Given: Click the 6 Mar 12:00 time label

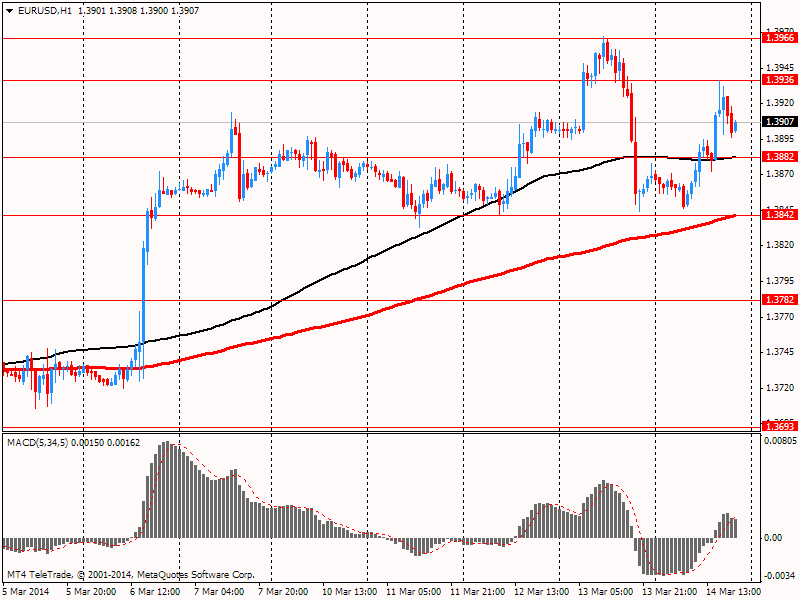Looking at the screenshot, I should click(x=155, y=592).
